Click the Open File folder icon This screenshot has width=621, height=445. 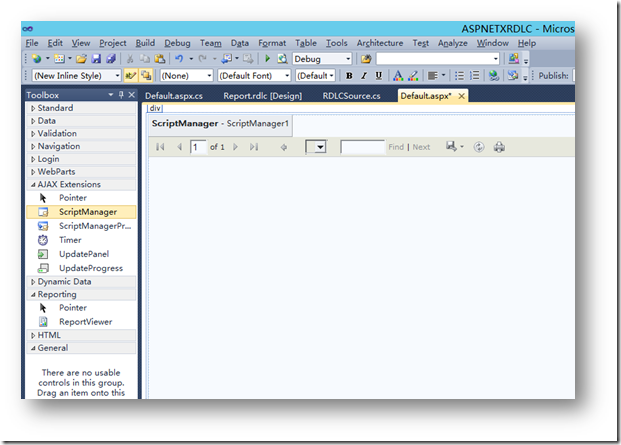pyautogui.click(x=81, y=59)
